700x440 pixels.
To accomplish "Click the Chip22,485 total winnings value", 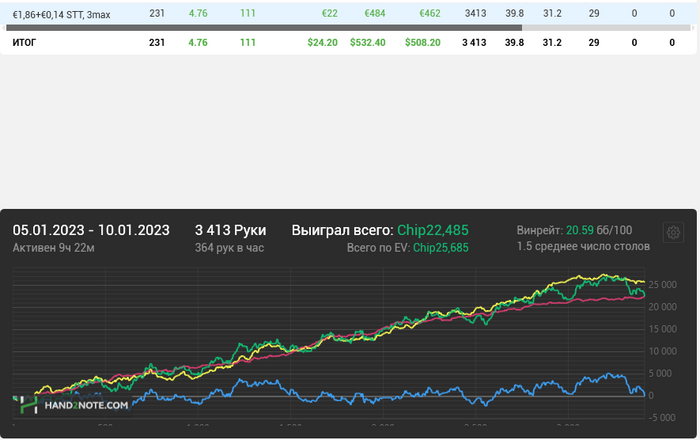I will [x=433, y=230].
